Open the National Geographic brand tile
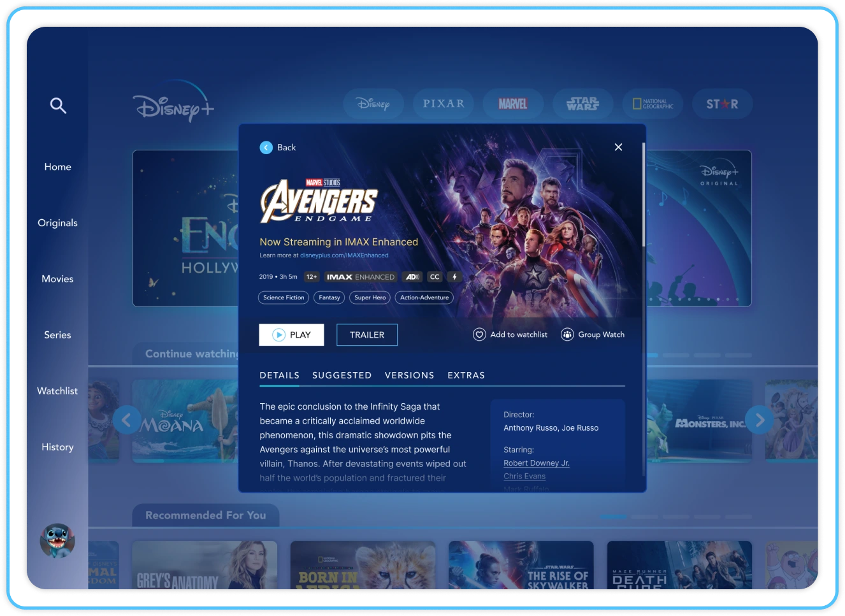This screenshot has height=616, width=845. pyautogui.click(x=653, y=104)
